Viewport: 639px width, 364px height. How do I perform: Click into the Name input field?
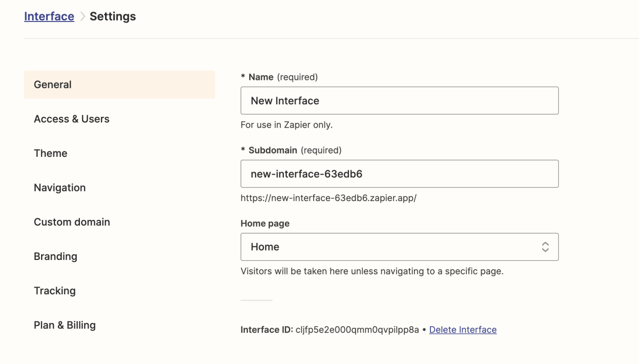coord(399,101)
